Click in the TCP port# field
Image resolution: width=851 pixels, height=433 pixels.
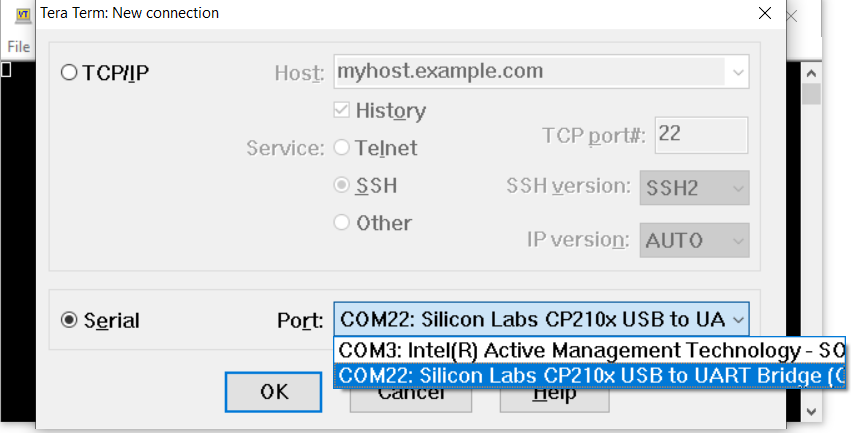pyautogui.click(x=700, y=134)
